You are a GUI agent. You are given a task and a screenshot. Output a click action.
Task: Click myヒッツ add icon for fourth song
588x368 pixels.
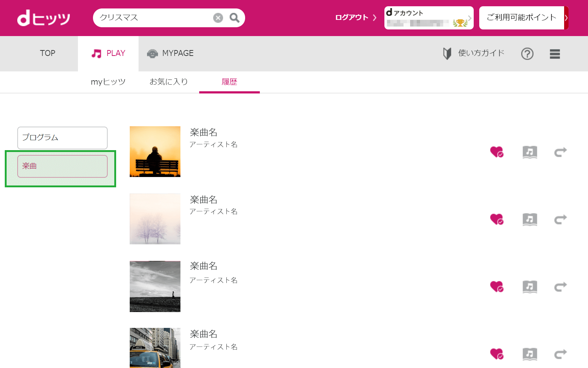[530, 354]
